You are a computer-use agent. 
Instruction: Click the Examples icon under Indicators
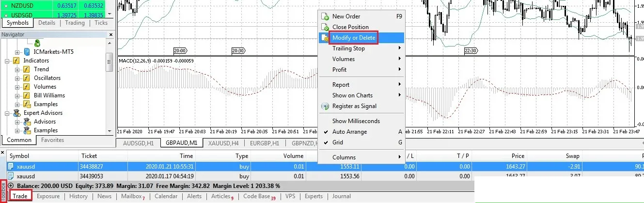point(27,104)
